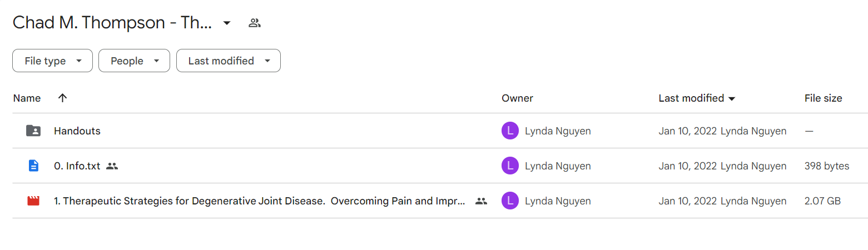Click the red video file icon
The image size is (868, 250).
33,201
